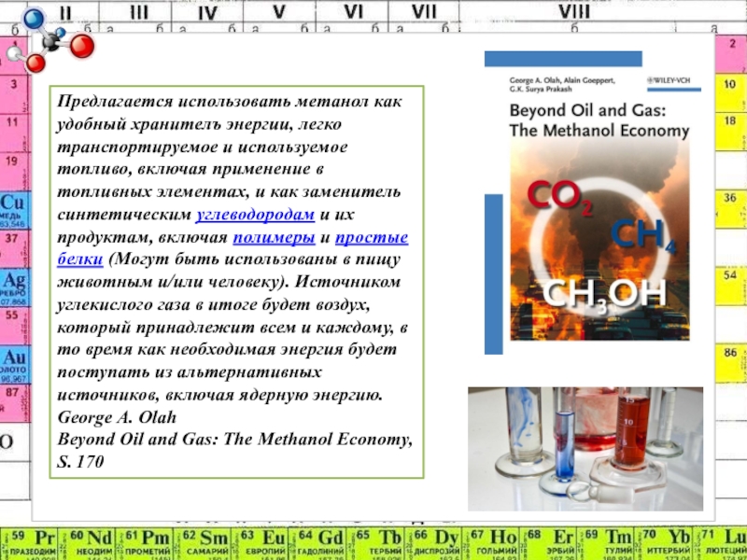
Task: Select the Tb тербий element cell
Action: pos(375,543)
